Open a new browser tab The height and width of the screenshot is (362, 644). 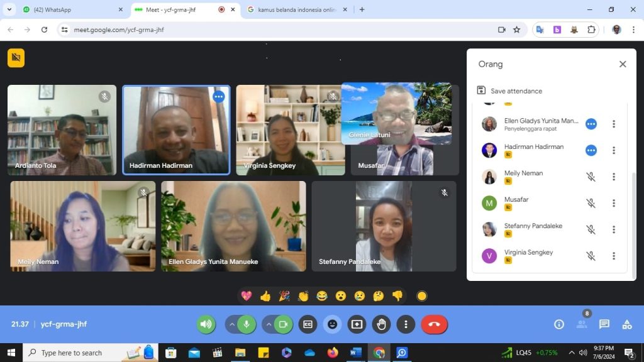tap(362, 9)
